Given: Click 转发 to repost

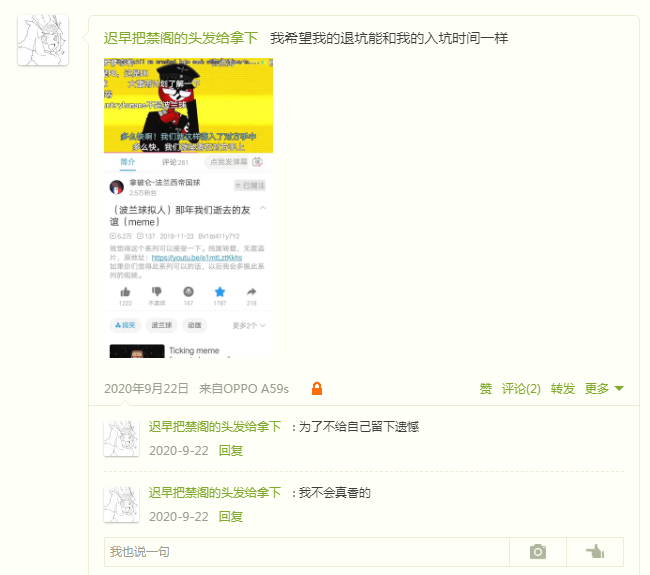Looking at the screenshot, I should [563, 388].
